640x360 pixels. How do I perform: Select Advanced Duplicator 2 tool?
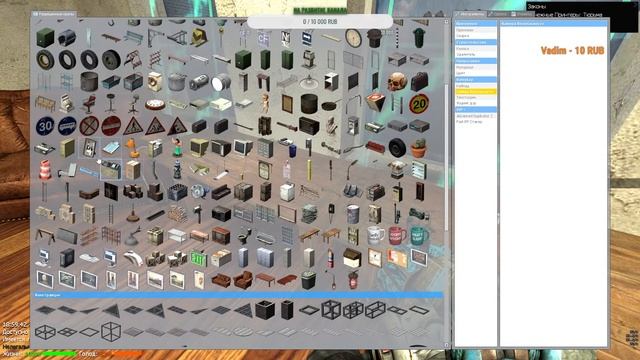pyautogui.click(x=476, y=116)
